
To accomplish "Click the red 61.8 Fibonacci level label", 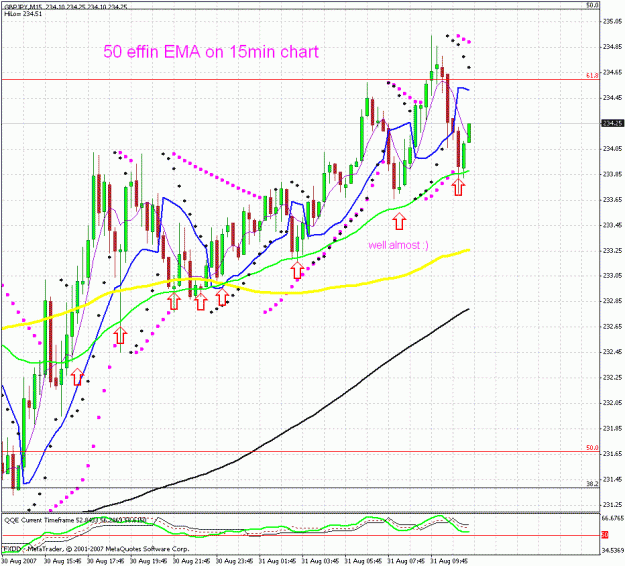I will (592, 75).
